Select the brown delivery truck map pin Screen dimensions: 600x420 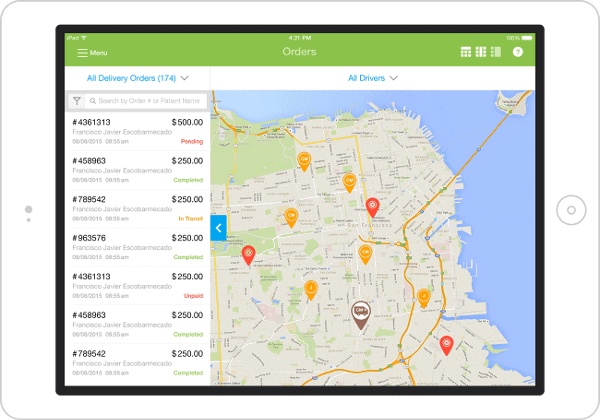[x=361, y=315]
